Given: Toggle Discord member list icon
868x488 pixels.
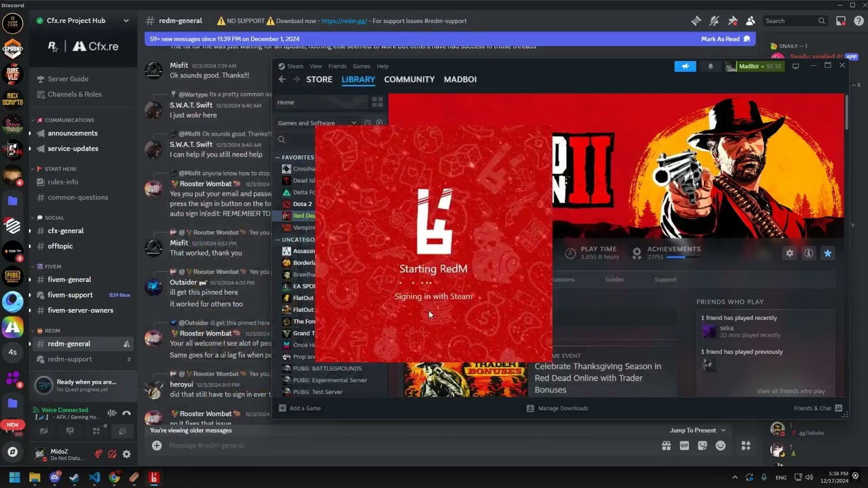Looking at the screenshot, I should pyautogui.click(x=750, y=21).
